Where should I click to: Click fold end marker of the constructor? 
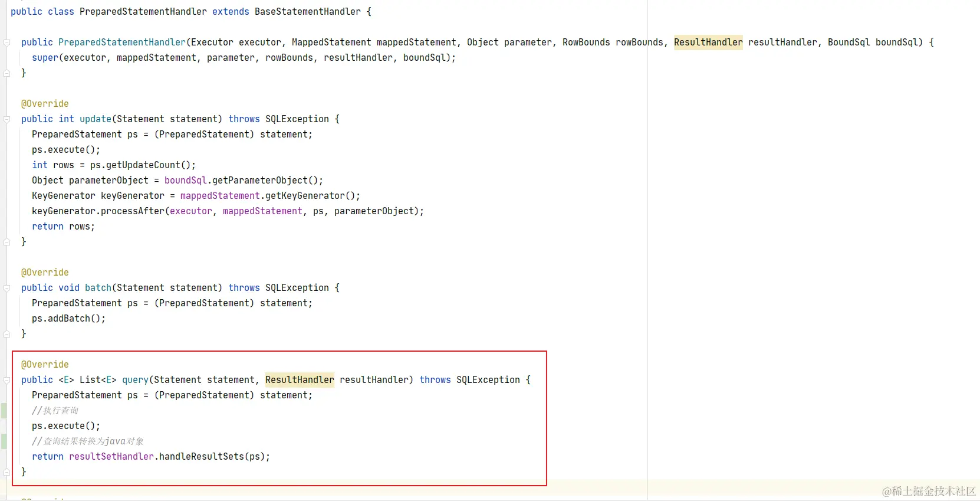pyautogui.click(x=7, y=73)
